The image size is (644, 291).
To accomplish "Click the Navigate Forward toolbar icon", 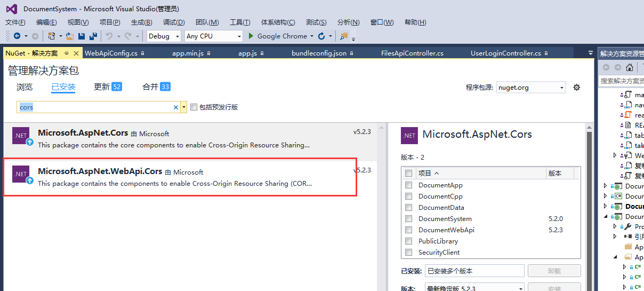I will coord(35,36).
